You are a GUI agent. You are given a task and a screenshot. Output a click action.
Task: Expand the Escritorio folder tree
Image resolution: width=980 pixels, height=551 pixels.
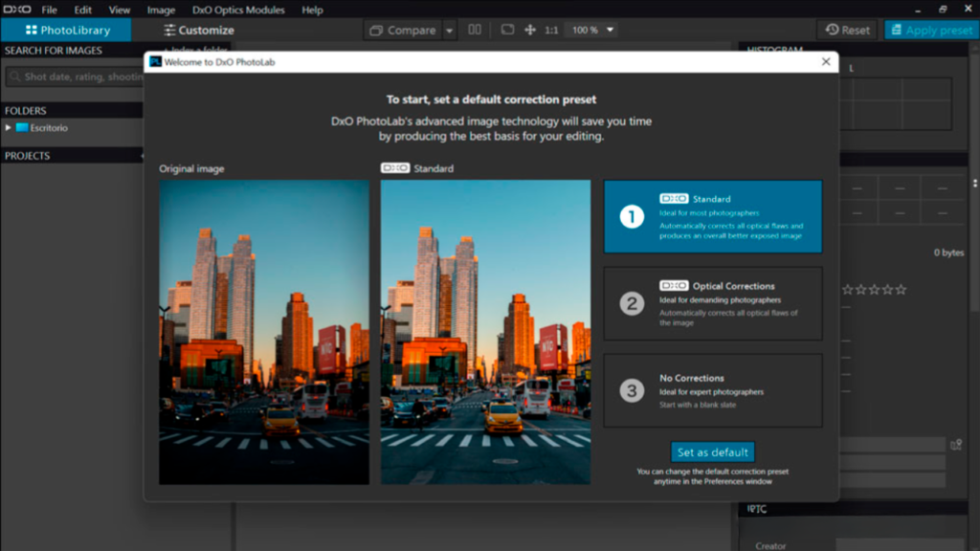point(9,127)
